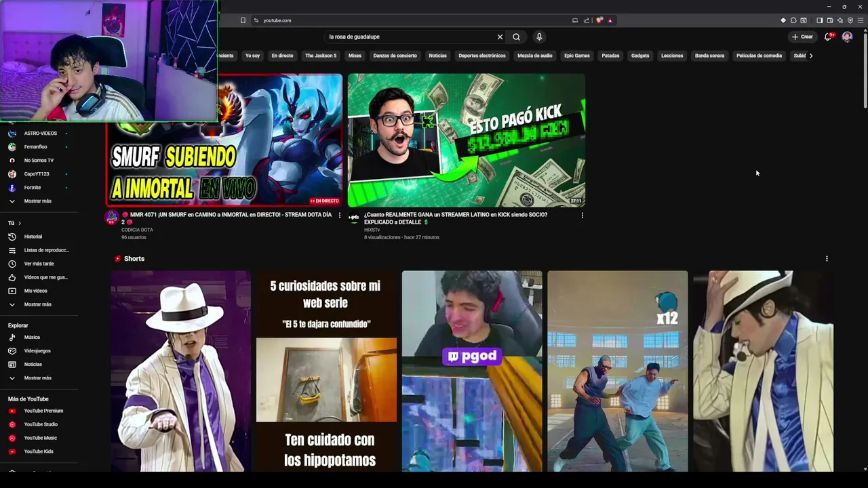Select the Mixes chip

tap(355, 56)
